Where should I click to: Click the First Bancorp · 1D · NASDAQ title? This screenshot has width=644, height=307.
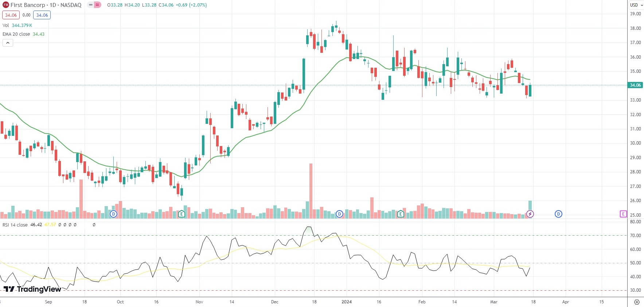point(46,5)
